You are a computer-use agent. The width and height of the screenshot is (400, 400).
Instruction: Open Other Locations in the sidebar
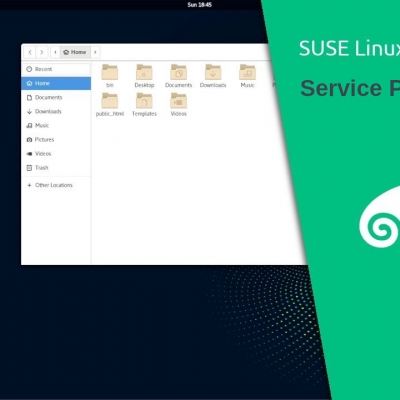point(56,185)
